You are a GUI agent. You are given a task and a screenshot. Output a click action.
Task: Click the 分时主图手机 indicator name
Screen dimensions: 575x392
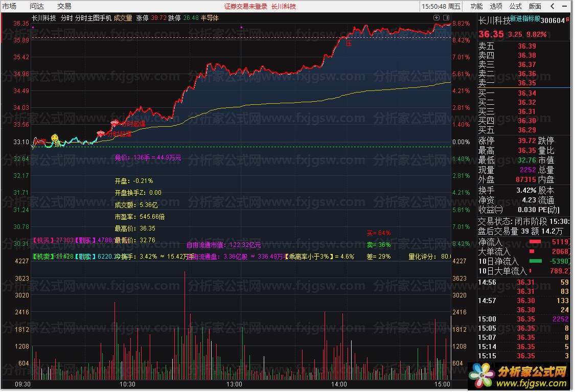pyautogui.click(x=93, y=18)
